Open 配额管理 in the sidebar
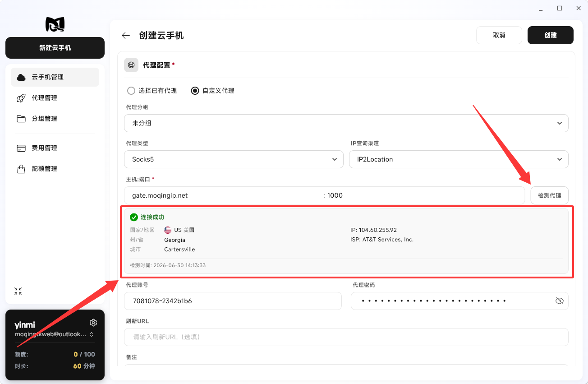The width and height of the screenshot is (588, 384). (55, 169)
